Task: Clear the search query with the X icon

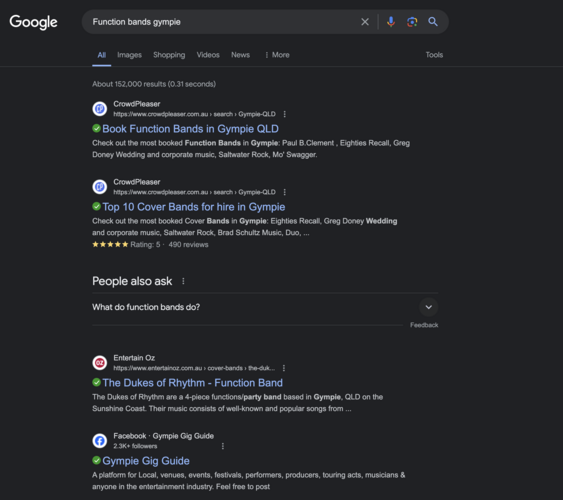Action: coord(365,22)
